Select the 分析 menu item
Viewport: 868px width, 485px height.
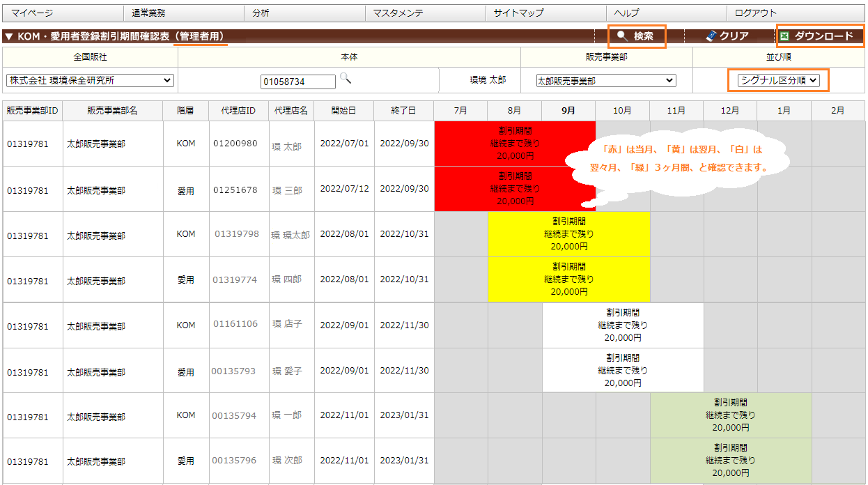point(261,13)
